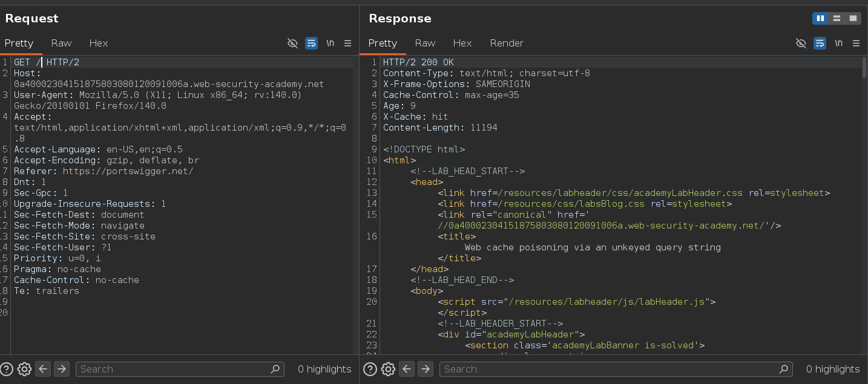
Task: Open Response panel Hex tab
Action: click(x=462, y=43)
